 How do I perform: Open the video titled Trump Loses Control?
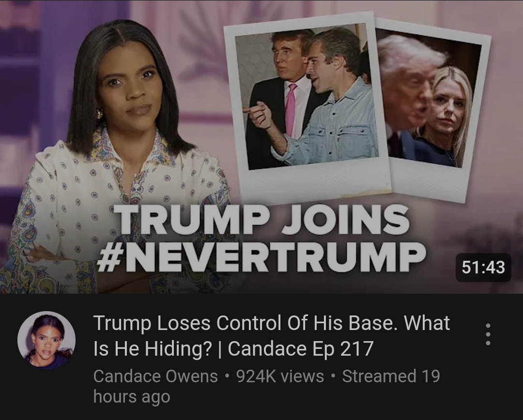(x=272, y=336)
